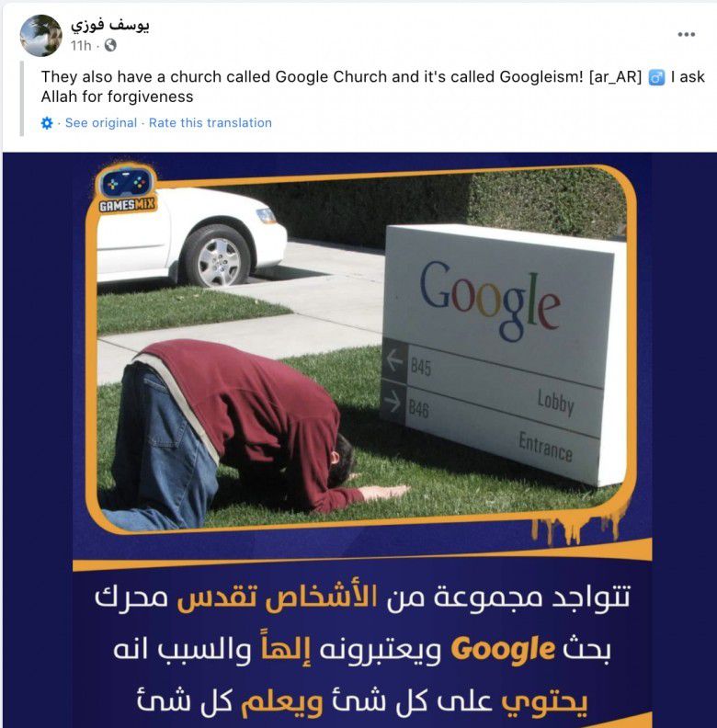717x728 pixels.
Task: Click the blue male sign emoji
Action: (656, 77)
